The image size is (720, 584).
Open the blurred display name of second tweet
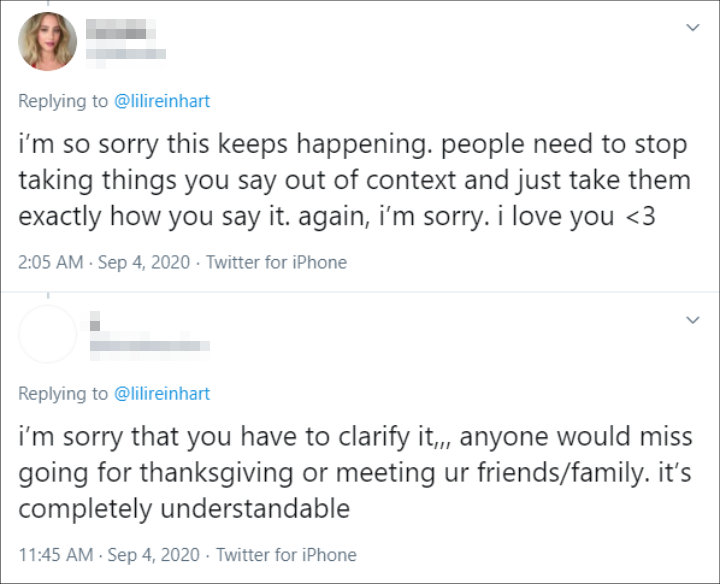coord(95,321)
